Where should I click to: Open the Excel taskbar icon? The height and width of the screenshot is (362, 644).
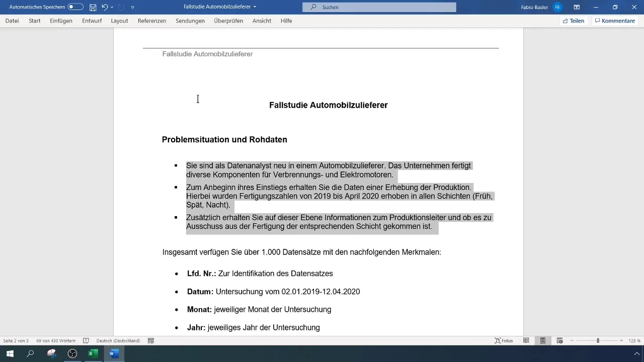coord(93,353)
